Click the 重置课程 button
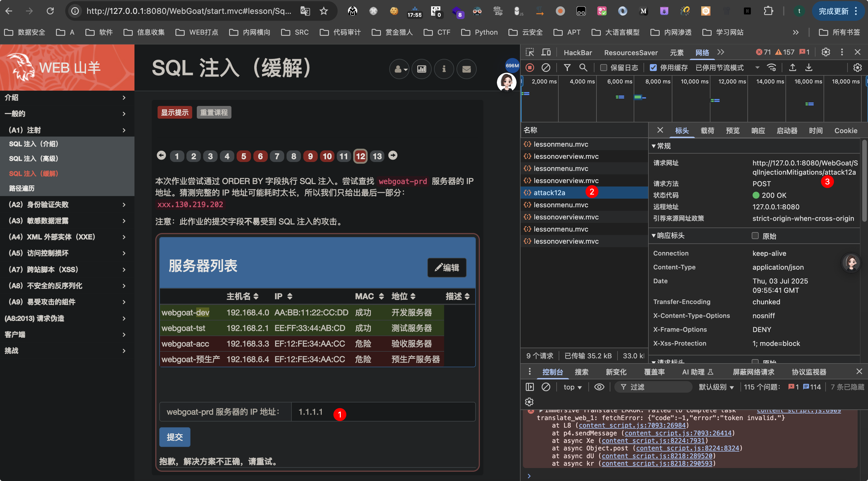This screenshot has height=481, width=868. pyautogui.click(x=214, y=113)
